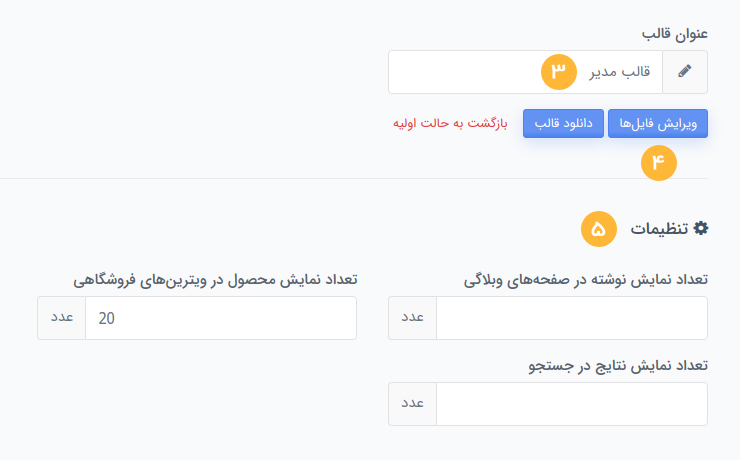Focus the search results count input field

pos(572,404)
